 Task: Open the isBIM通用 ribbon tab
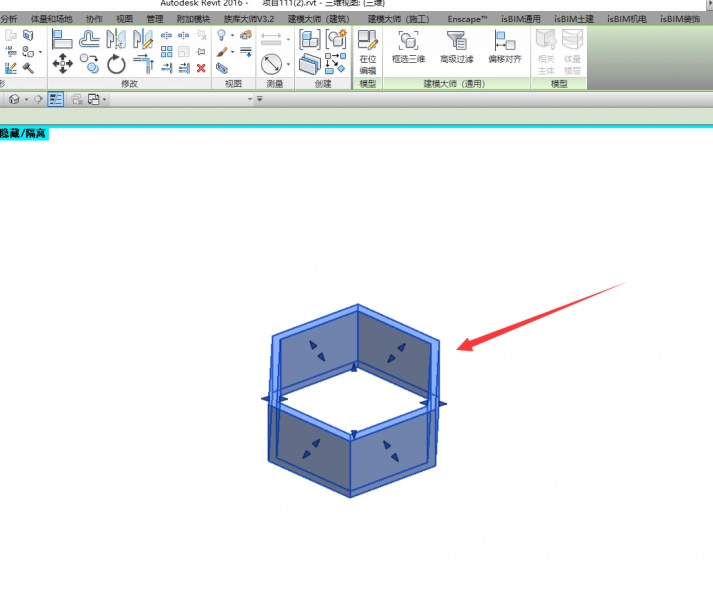(x=521, y=19)
